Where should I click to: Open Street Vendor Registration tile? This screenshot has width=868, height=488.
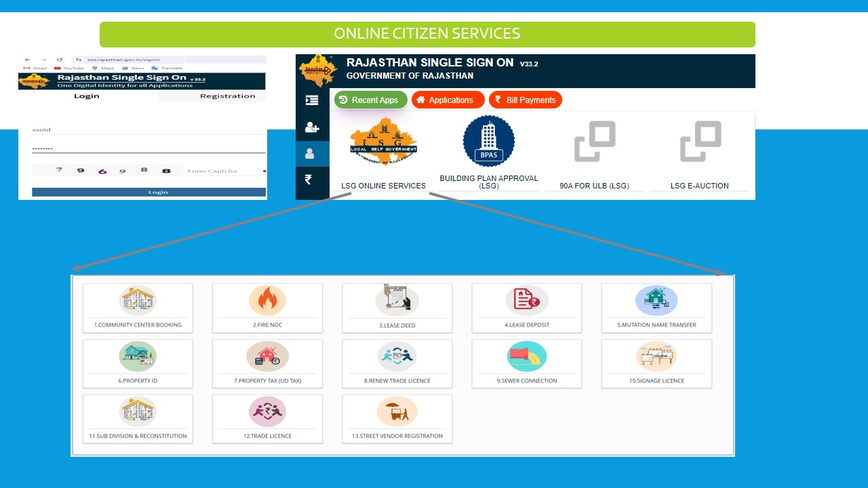[397, 420]
